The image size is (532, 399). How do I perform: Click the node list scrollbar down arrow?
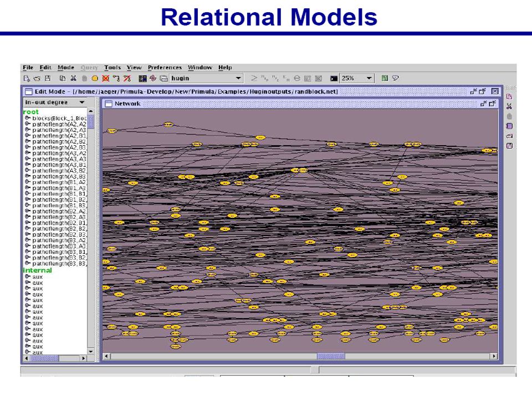(90, 351)
